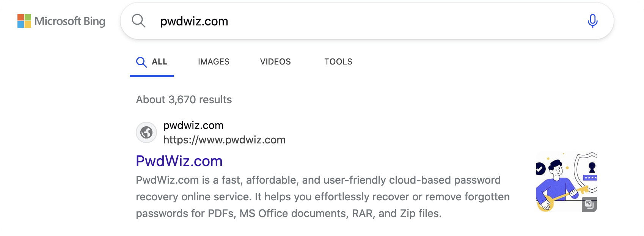Image resolution: width=644 pixels, height=236 pixels.
Task: Click the pwdwiz.com site name above URL
Action: point(193,126)
